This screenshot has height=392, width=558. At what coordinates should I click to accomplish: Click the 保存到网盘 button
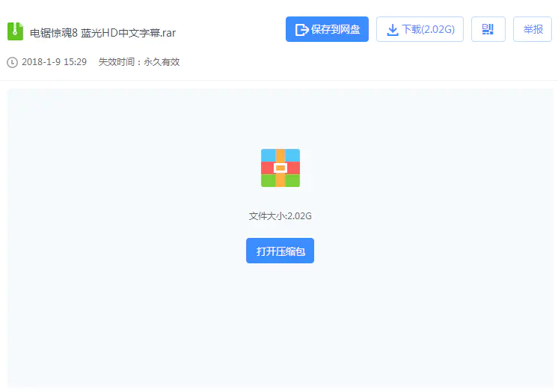pyautogui.click(x=327, y=29)
